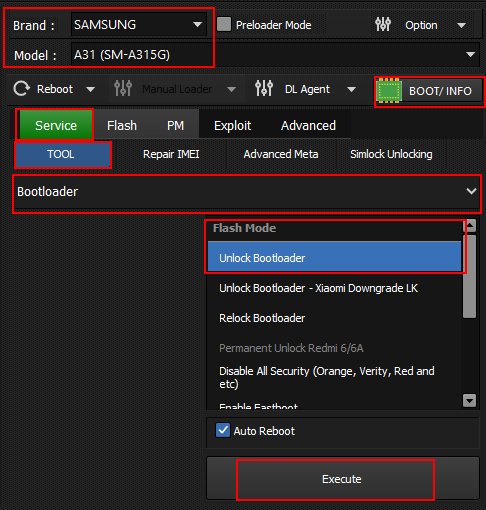Expand the Bootloader combo box chevron
This screenshot has height=510, width=486.
tap(471, 191)
